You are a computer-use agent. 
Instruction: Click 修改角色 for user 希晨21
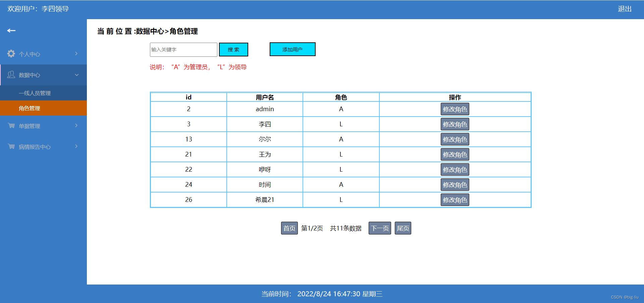point(455,200)
